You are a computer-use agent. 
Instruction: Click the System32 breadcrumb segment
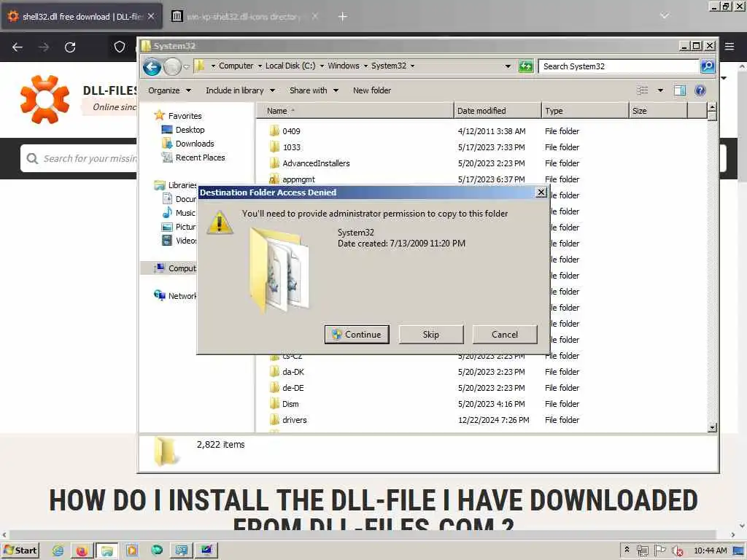coord(389,66)
